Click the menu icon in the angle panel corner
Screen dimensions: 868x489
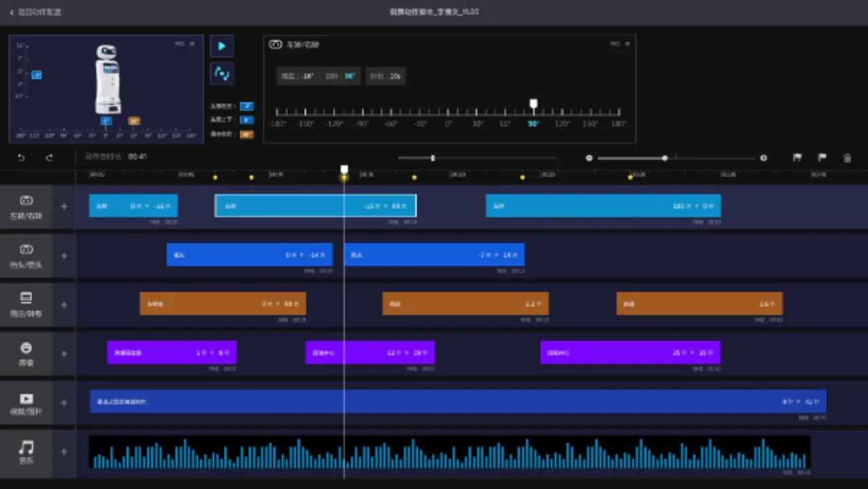click(627, 43)
